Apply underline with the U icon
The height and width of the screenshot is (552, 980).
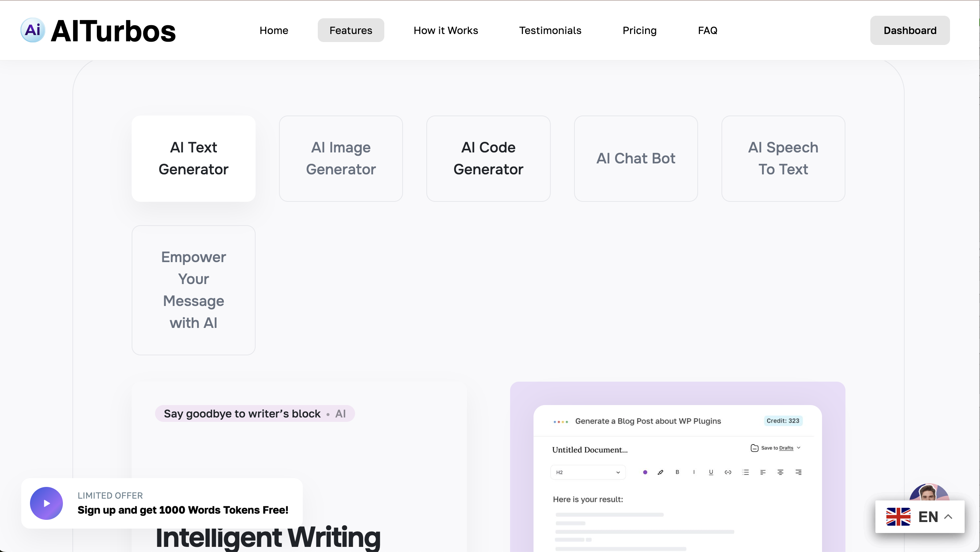tap(710, 472)
